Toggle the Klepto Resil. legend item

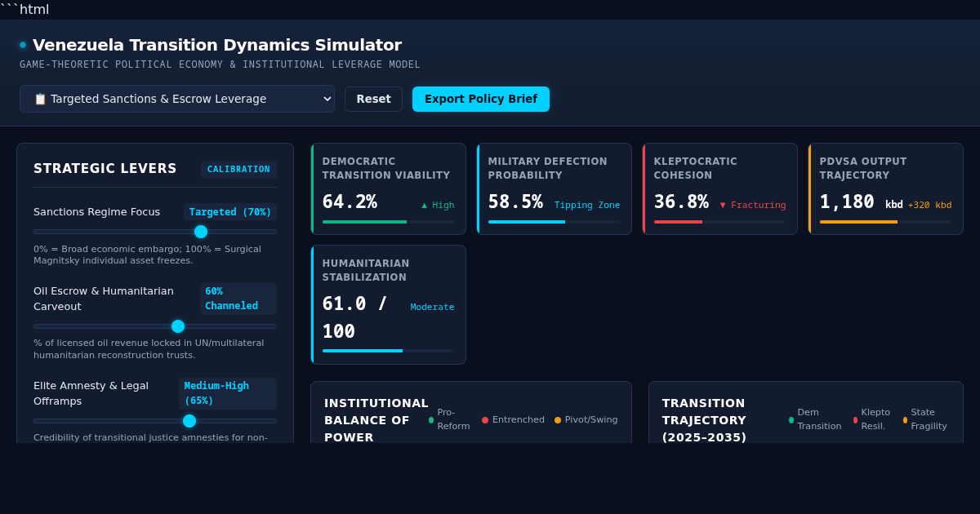pyautogui.click(x=873, y=420)
